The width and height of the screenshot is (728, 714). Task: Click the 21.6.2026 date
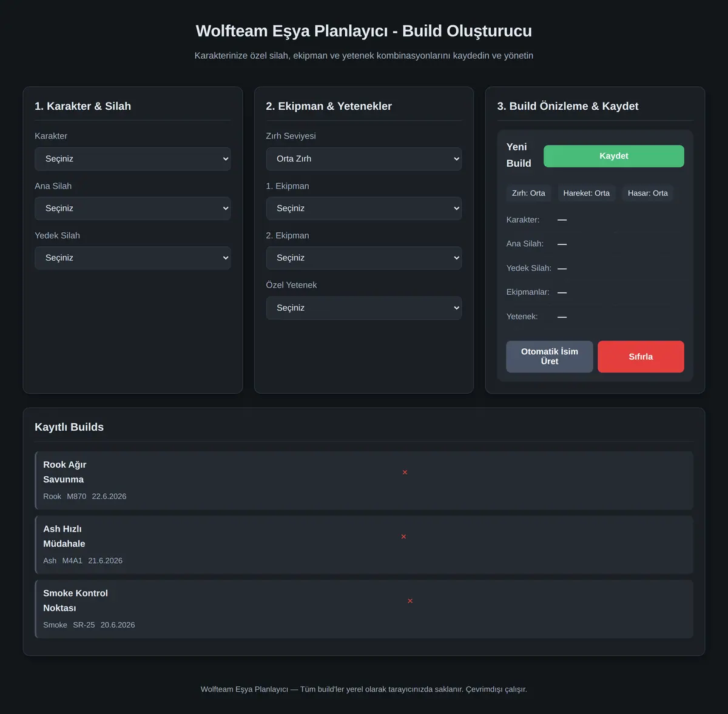pos(105,561)
